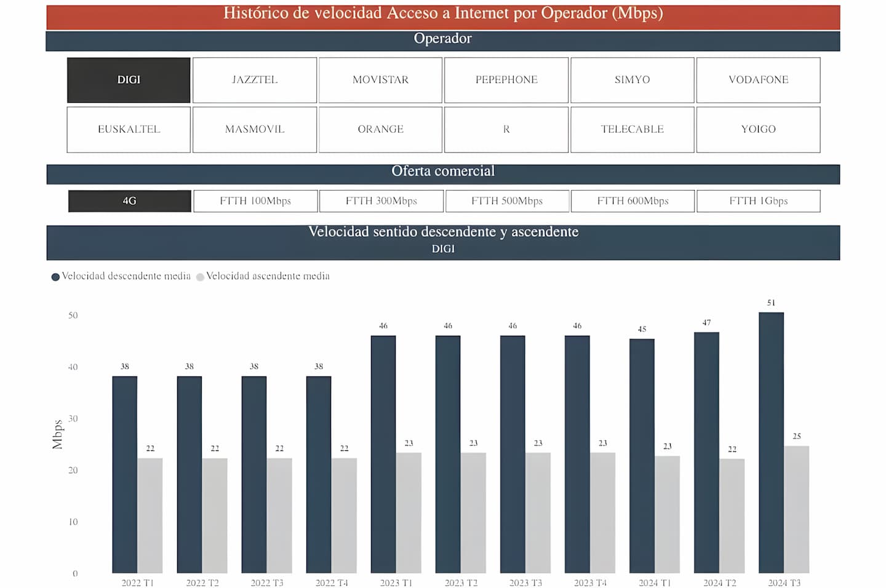Viewport: 886px width, 588px height.
Task: Click the 2023 T1 download bar (46)
Action: (x=383, y=455)
